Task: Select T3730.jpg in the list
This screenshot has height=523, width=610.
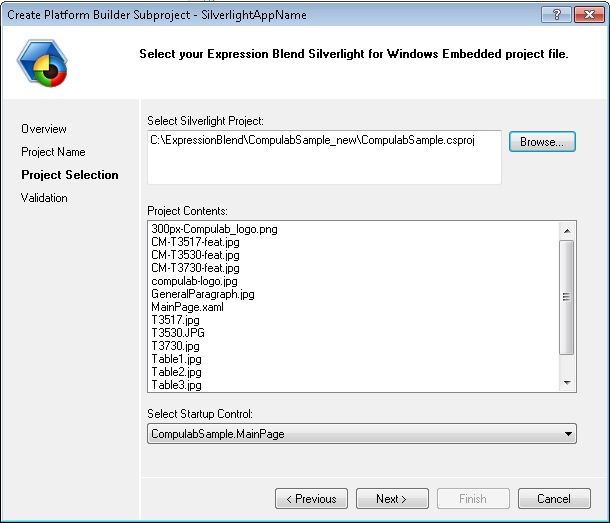Action: 175,346
